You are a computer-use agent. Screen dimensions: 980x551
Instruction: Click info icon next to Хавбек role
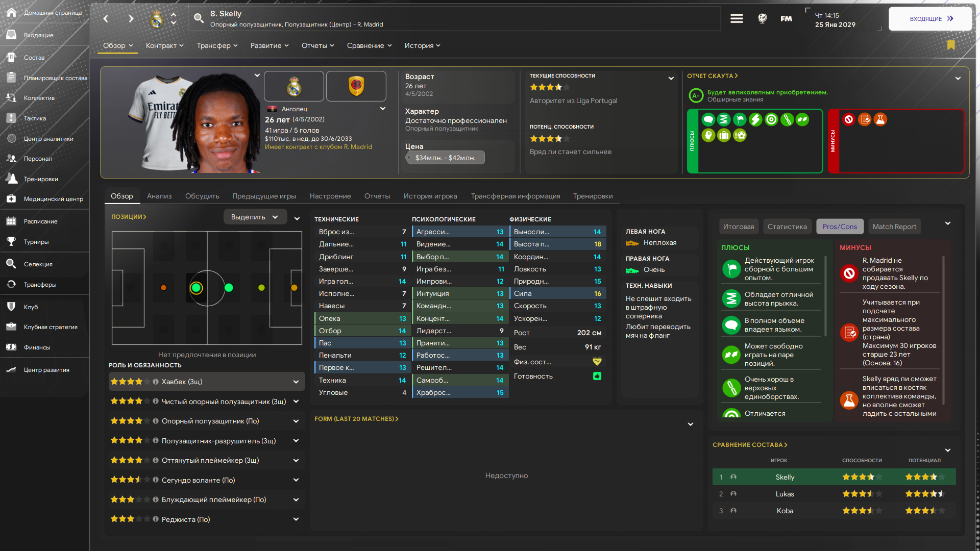[156, 382]
